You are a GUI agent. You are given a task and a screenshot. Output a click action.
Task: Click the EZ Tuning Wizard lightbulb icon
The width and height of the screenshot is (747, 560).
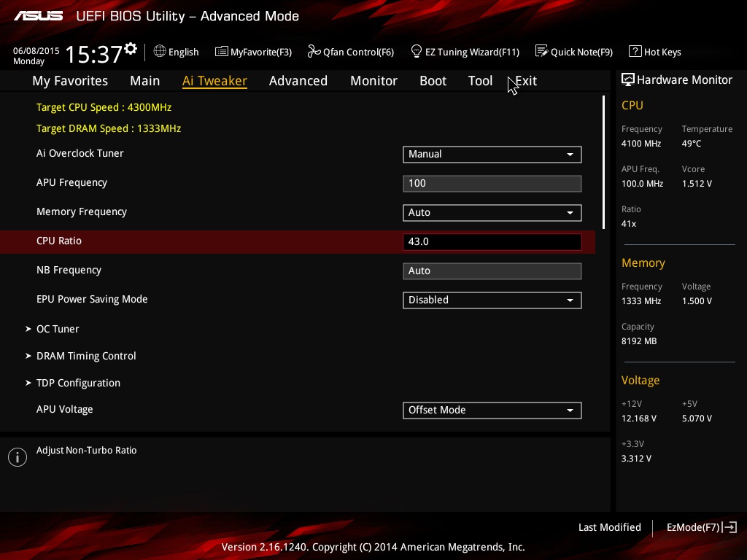[417, 51]
